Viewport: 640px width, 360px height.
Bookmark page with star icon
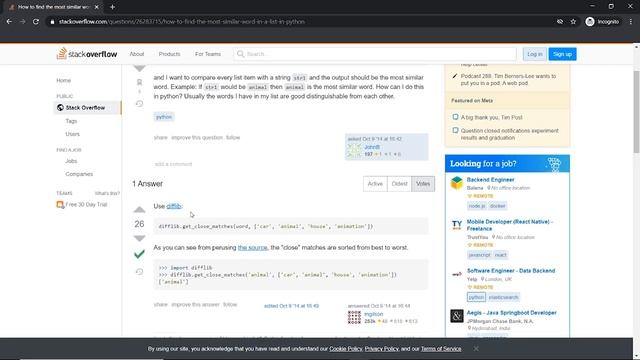click(573, 22)
